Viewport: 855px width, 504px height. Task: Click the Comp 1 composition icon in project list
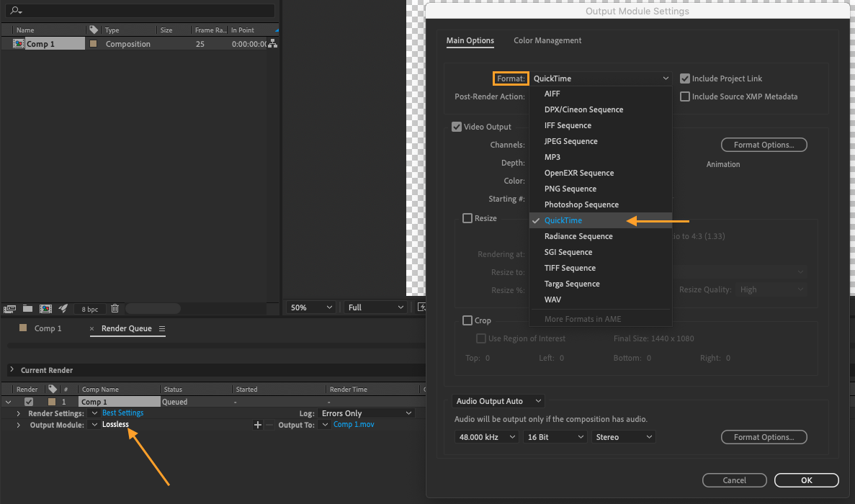[x=19, y=44]
